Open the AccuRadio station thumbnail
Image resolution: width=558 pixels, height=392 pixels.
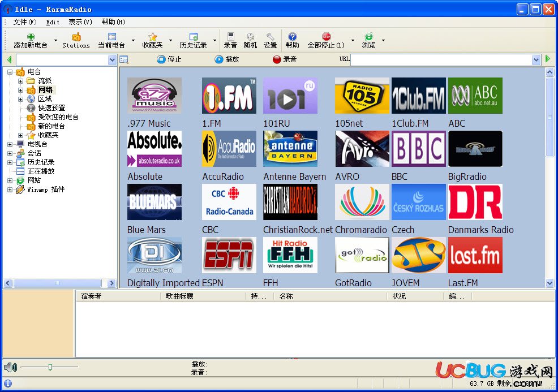[229, 149]
